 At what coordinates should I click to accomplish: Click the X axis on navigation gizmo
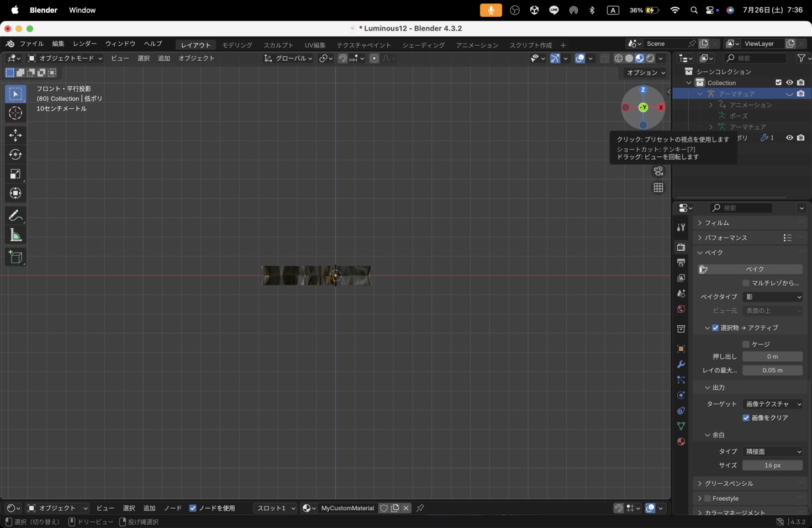click(661, 108)
